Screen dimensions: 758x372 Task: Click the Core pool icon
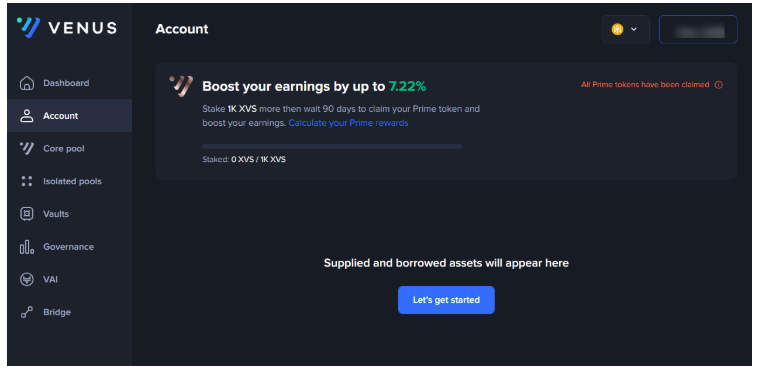(x=27, y=148)
